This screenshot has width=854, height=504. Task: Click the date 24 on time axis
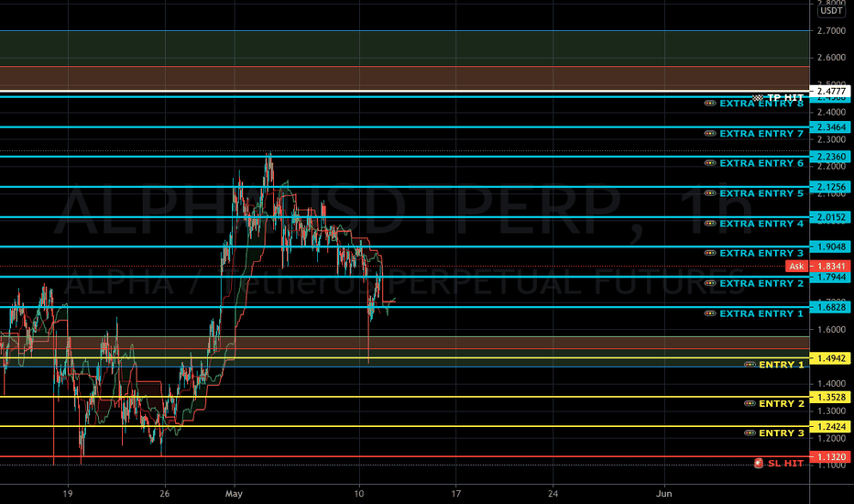(553, 494)
